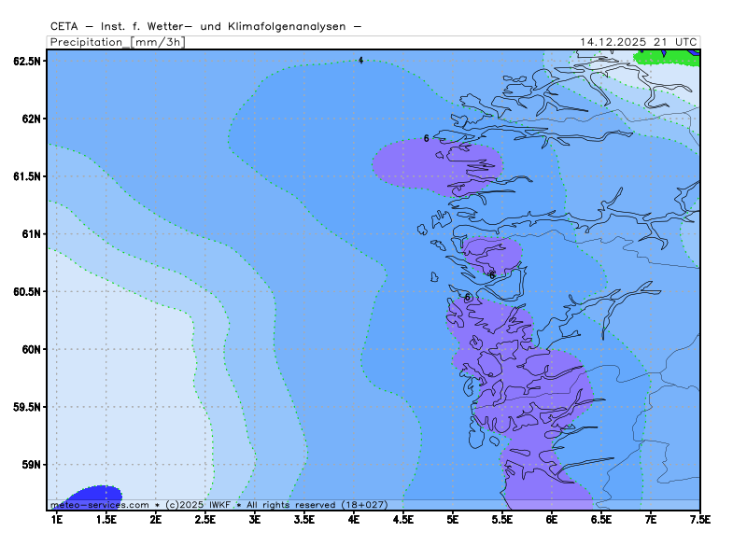Image resolution: width=747 pixels, height=560 pixels.
Task: Select the contour label 4 at top
Action: [x=361, y=61]
